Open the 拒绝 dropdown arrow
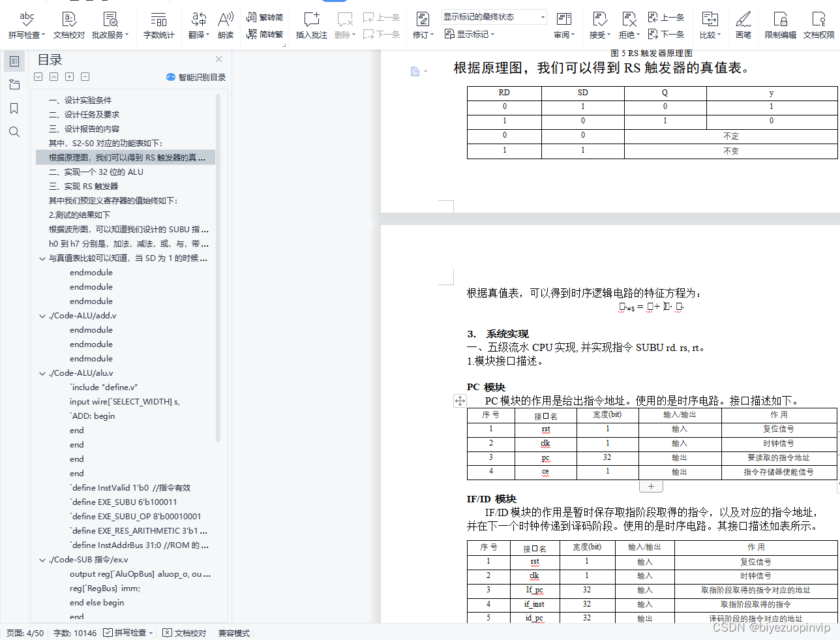 638,35
